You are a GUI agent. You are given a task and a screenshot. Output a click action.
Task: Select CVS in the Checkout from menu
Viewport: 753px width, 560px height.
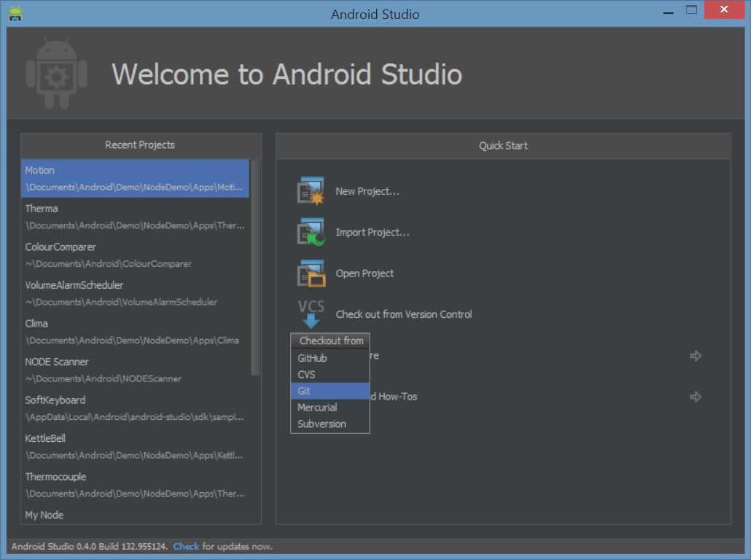[329, 374]
